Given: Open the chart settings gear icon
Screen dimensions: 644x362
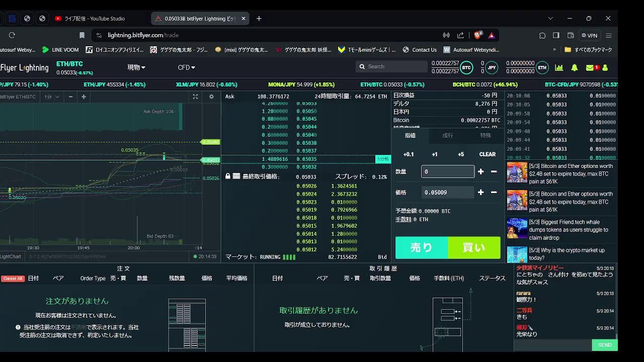Looking at the screenshot, I should [211, 97].
